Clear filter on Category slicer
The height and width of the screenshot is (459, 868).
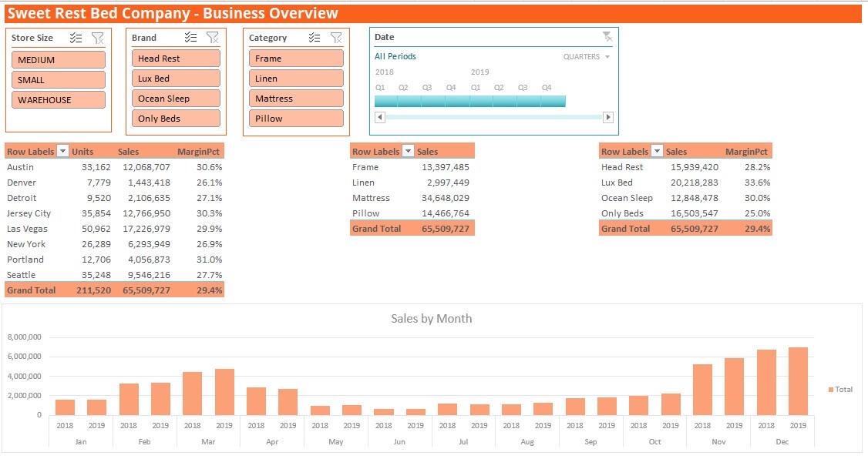(x=336, y=38)
